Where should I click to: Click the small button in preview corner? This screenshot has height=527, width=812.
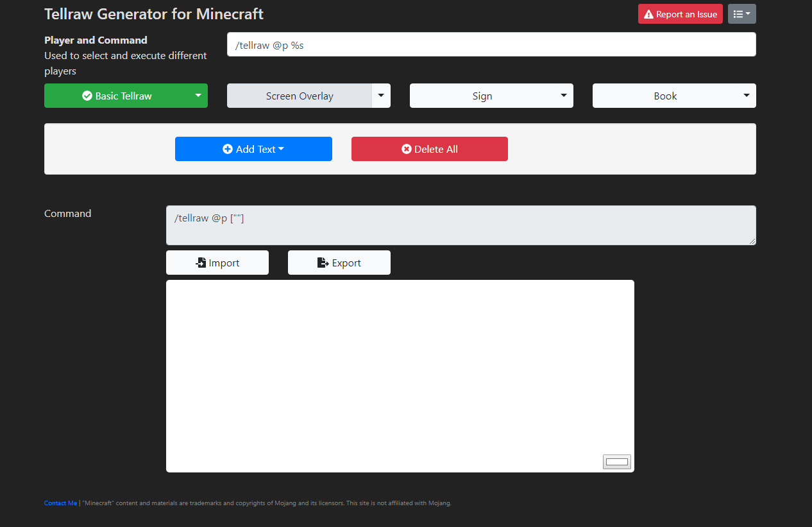point(617,462)
